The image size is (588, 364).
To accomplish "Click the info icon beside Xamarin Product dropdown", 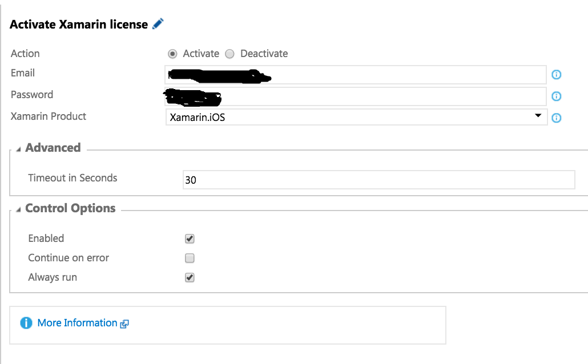I will [x=557, y=118].
